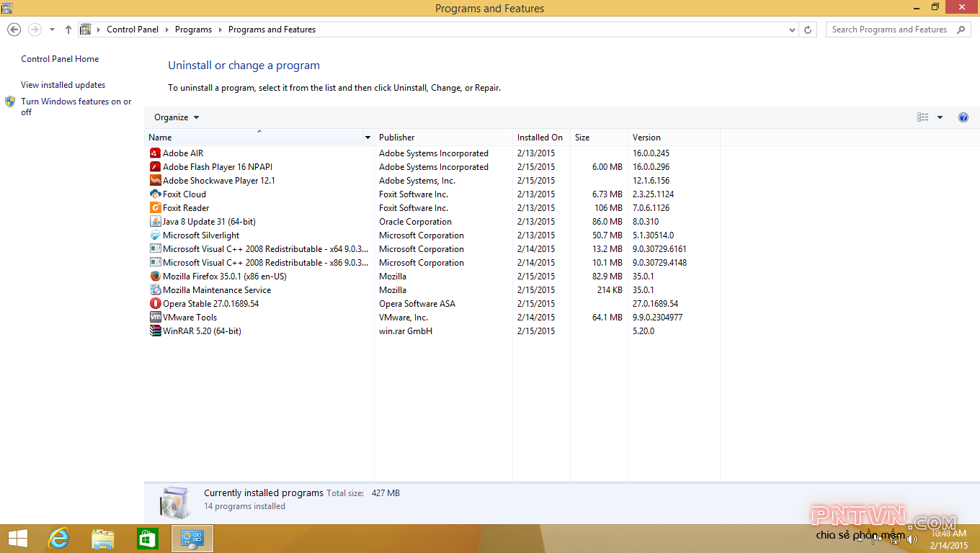Open Internet Explorer from the taskbar

tap(58, 539)
